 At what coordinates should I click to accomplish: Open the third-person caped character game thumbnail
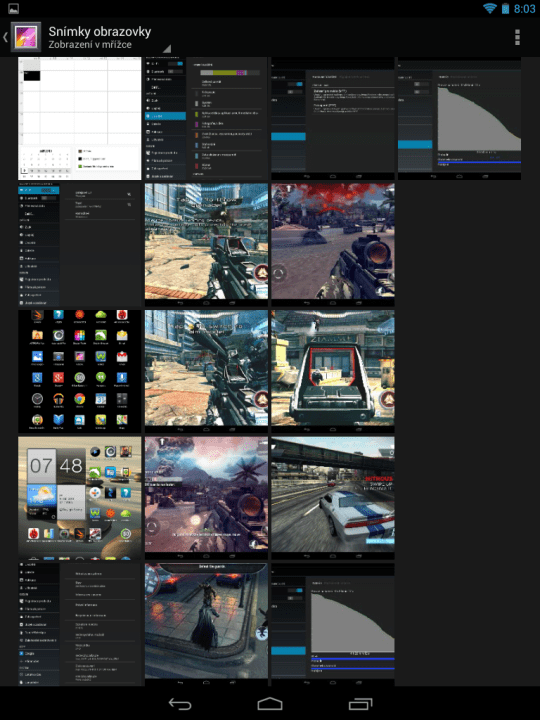(x=206, y=624)
